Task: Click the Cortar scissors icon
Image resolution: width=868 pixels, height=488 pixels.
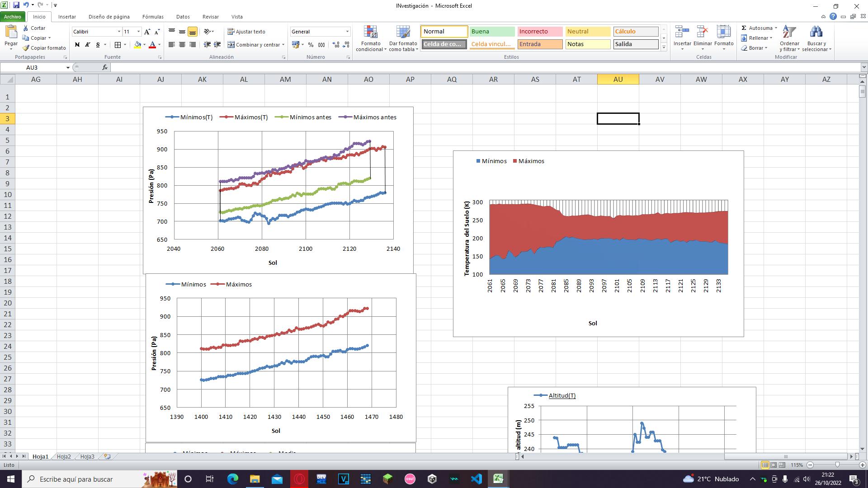Action: [x=26, y=28]
